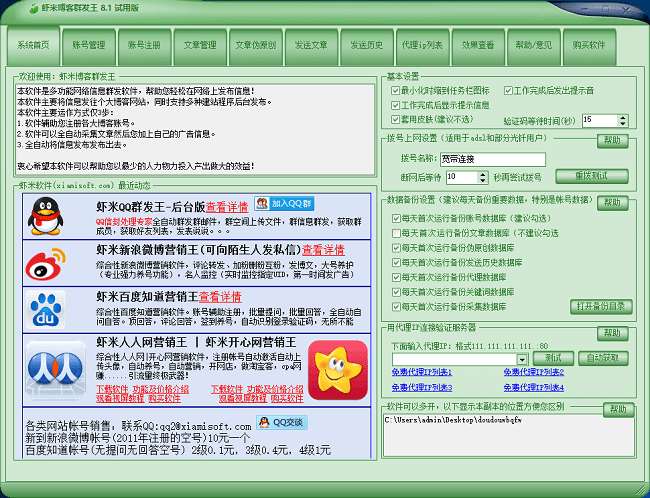
Task: Toggle 套用皮肤(建议不选) checkbox
Action: (395, 119)
